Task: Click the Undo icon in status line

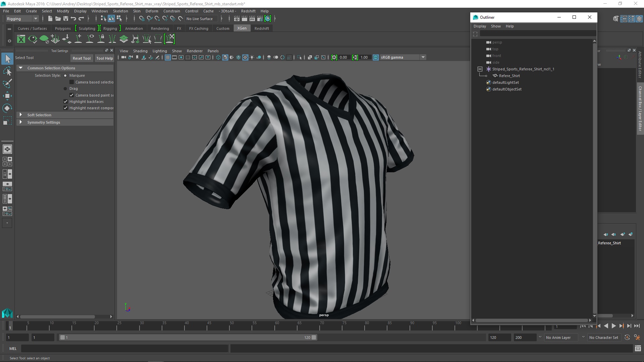Action: 73,19
